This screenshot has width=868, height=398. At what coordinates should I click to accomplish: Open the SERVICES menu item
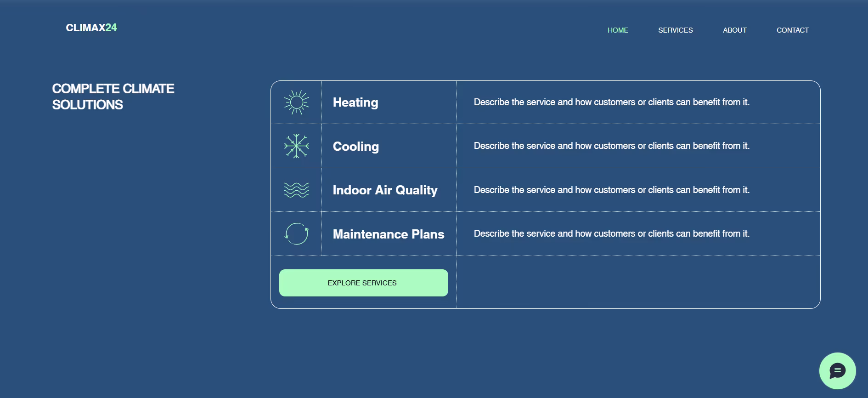(676, 30)
